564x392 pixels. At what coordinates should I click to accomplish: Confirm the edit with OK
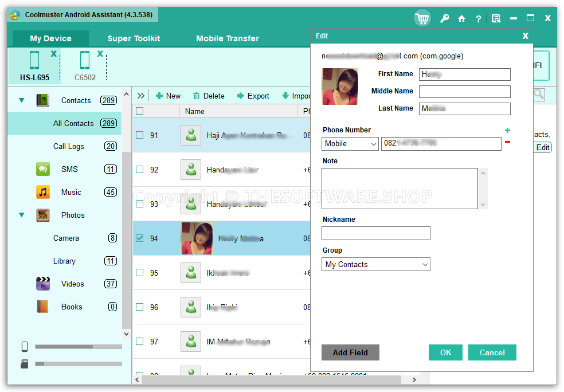(446, 352)
